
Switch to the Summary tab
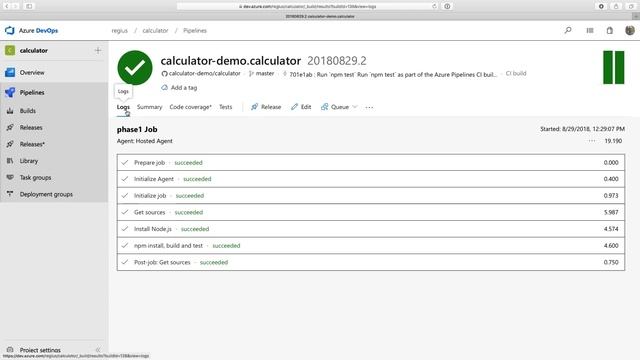[149, 107]
